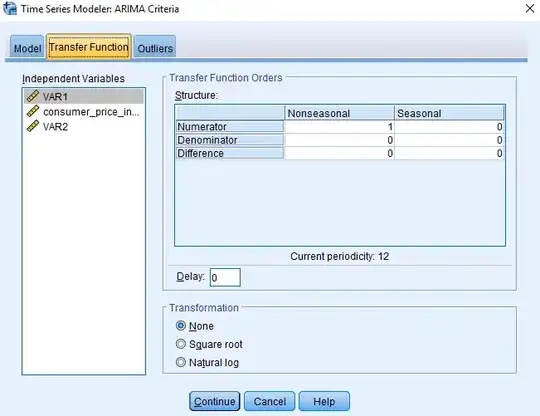
Task: Click into the Delay input field
Action: (225, 277)
